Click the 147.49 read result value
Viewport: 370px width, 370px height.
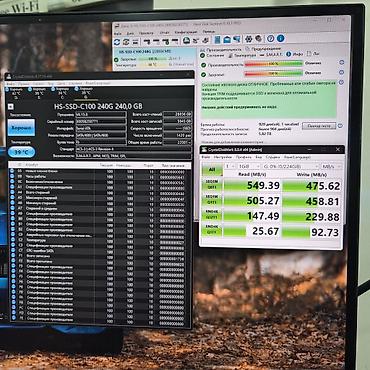click(x=263, y=216)
